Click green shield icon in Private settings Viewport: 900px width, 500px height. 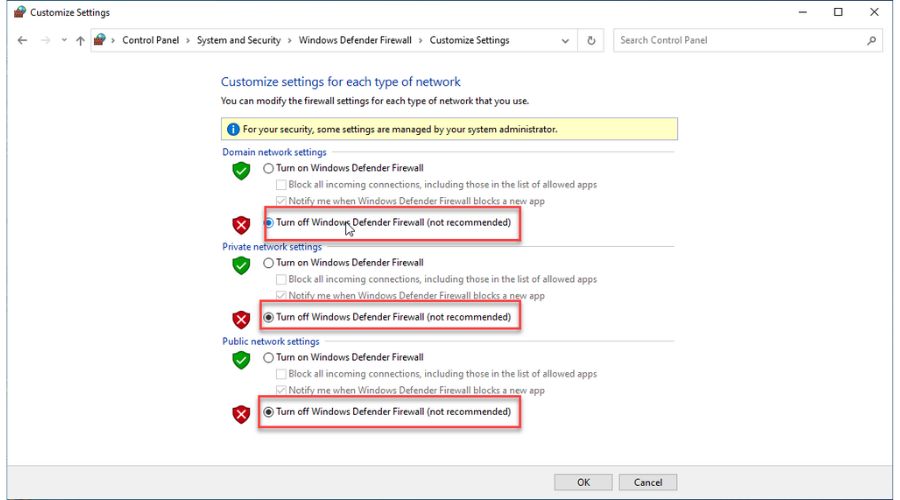tap(241, 265)
